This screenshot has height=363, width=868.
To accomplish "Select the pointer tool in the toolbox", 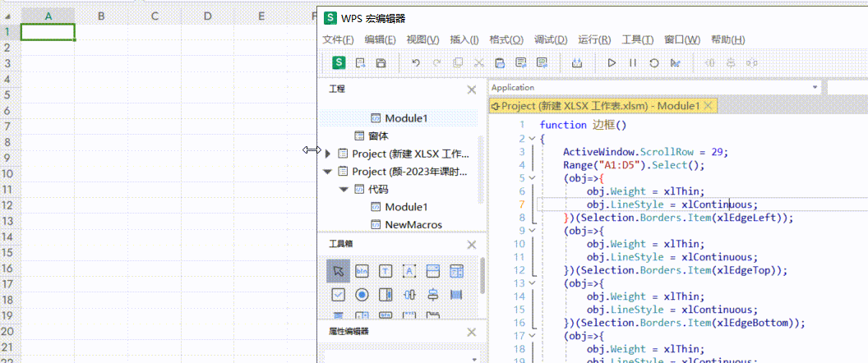I will [338, 271].
